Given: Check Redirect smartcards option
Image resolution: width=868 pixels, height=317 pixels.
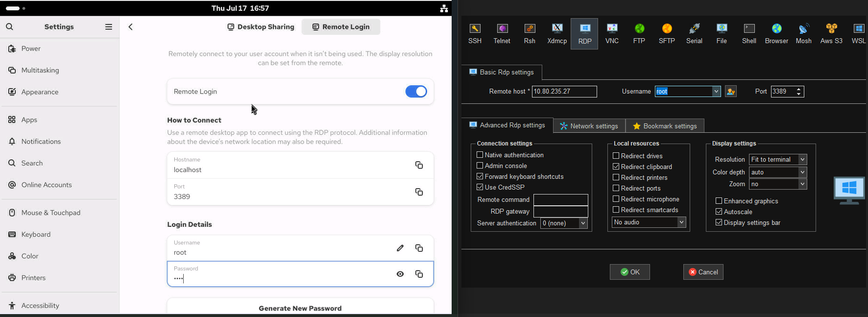Looking at the screenshot, I should pyautogui.click(x=616, y=210).
